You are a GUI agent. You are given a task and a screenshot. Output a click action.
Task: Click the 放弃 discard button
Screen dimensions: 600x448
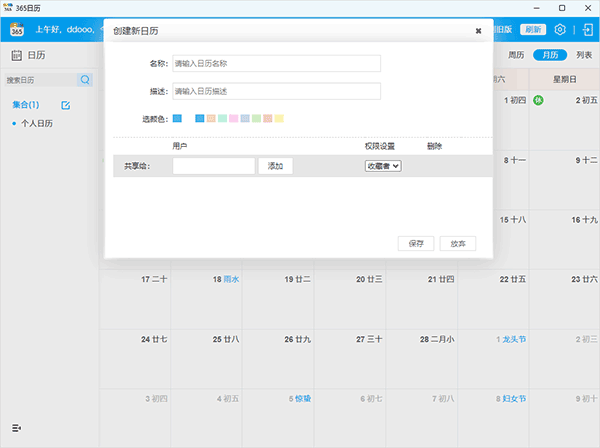pyautogui.click(x=458, y=243)
